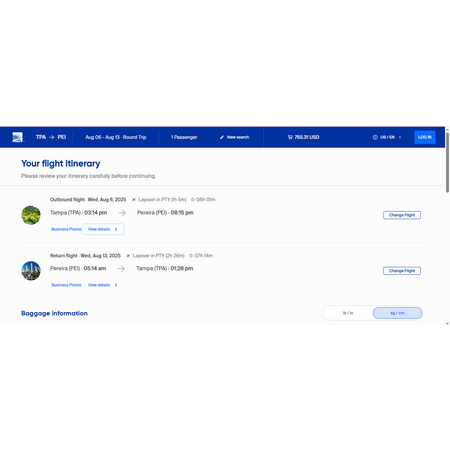This screenshot has height=450, width=450.
Task: Click the return flight duration clock icon
Action: click(191, 256)
